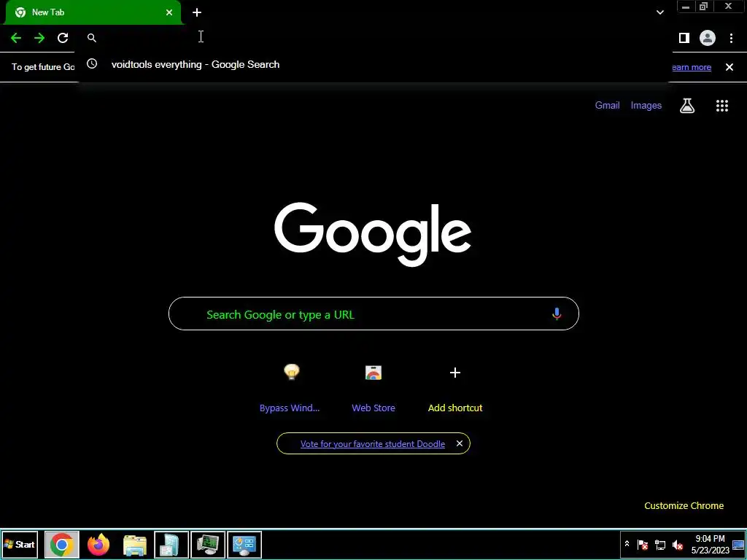Screen dimensions: 747x560
Task: Open File Explorer folder in taskbar
Action: (x=135, y=545)
